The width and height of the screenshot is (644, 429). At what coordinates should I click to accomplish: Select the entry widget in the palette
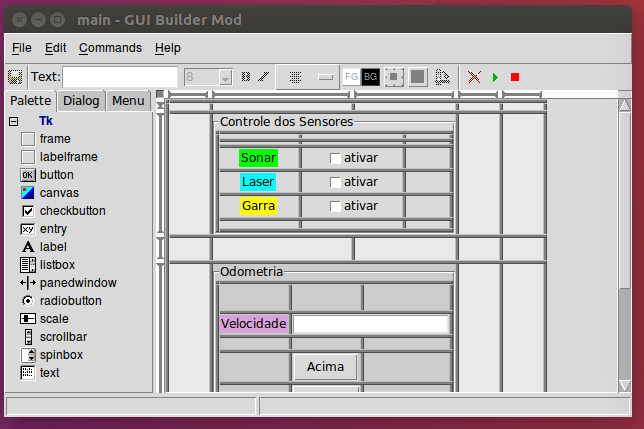tap(28, 229)
